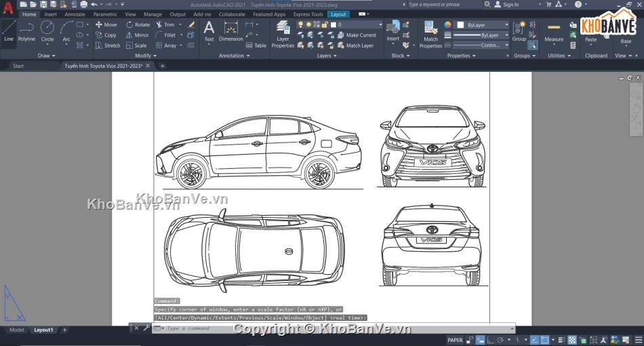644x346 pixels.
Task: Activate the Array command
Action: (166, 45)
